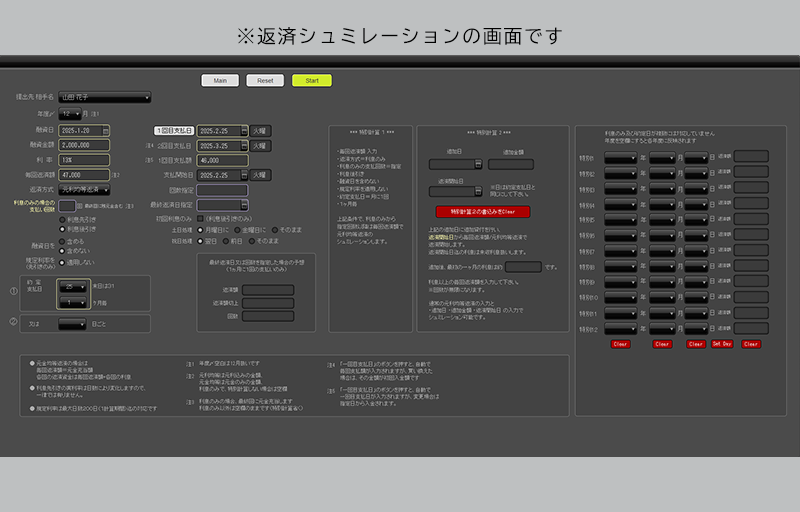Click the red Set Day button
Screen dimensions: 800x512
722,344
